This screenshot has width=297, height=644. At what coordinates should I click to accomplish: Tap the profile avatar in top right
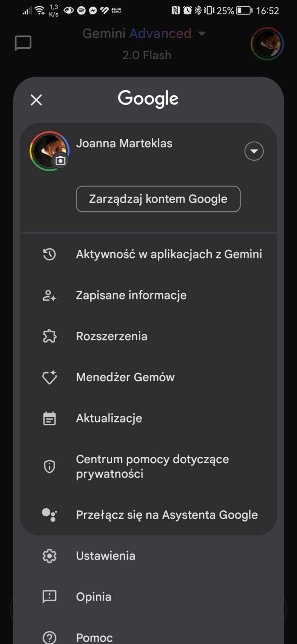(x=267, y=44)
